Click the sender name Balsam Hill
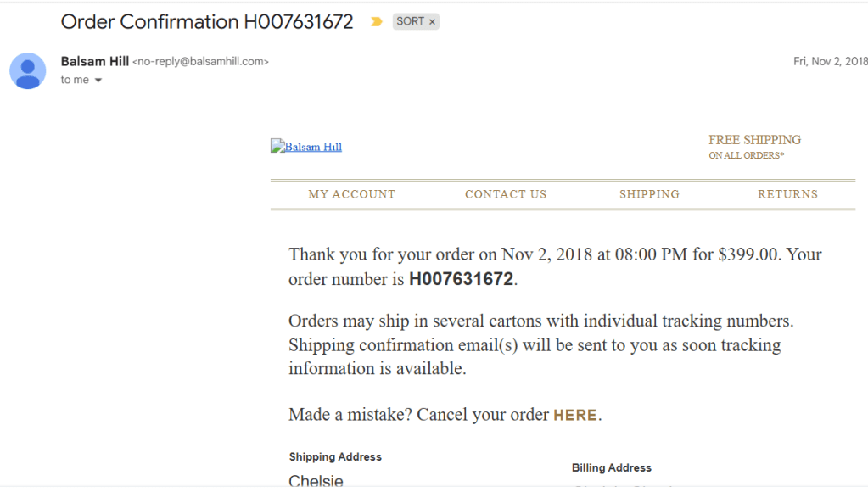The height and width of the screenshot is (492, 868). [95, 61]
